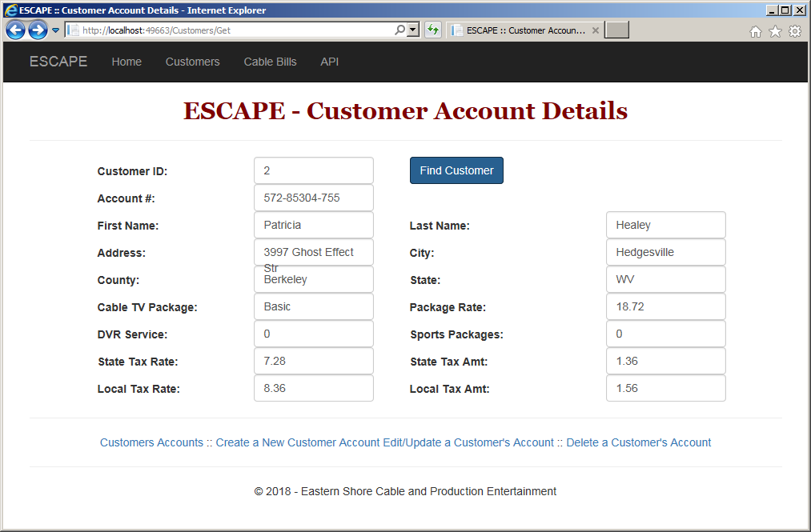This screenshot has height=532, width=811.
Task: Click the State Tax Amt field 1.36
Action: coord(665,361)
